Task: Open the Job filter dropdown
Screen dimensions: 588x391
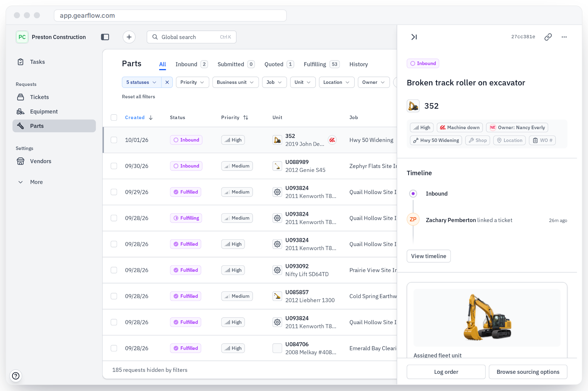Action: pos(274,82)
